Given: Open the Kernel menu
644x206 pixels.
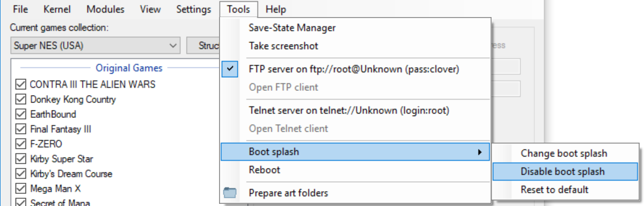Looking at the screenshot, I should (x=57, y=9).
